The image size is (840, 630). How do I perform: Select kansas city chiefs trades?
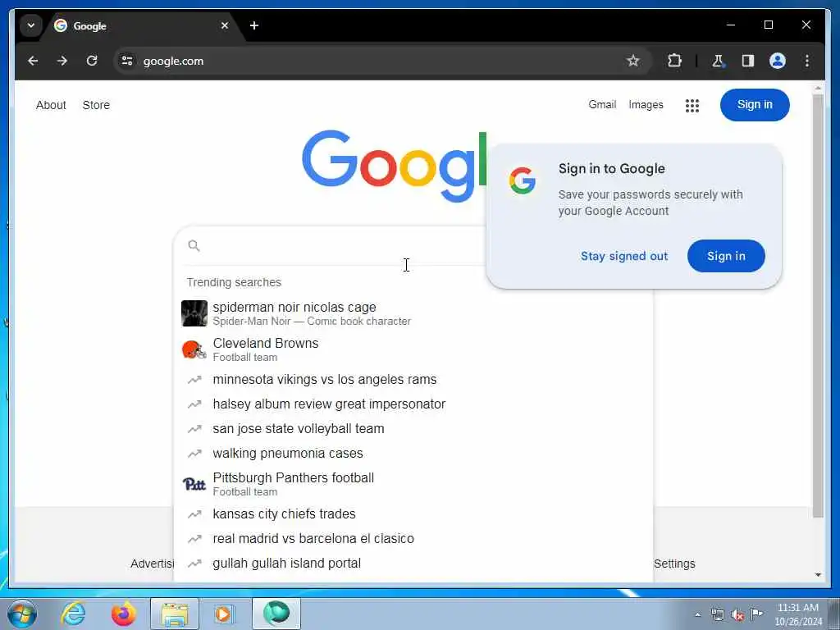click(x=413, y=514)
